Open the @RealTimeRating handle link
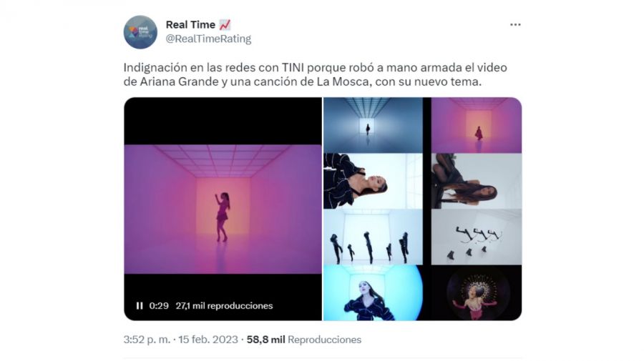Screen dimensions: 644x361 (x=208, y=39)
